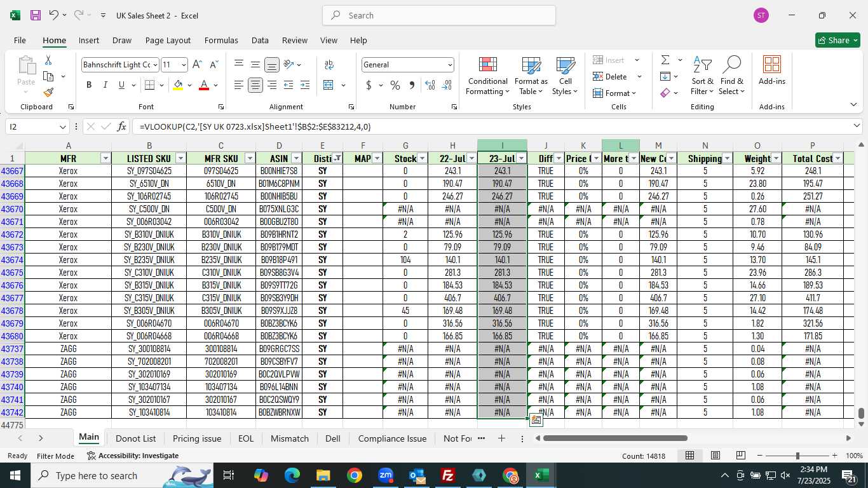Toggle Italic formatting

pyautogui.click(x=105, y=85)
